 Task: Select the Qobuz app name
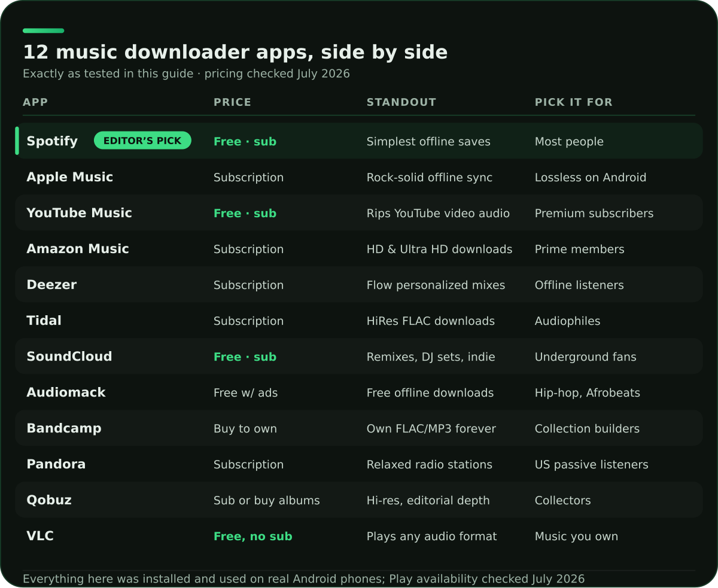coord(49,500)
